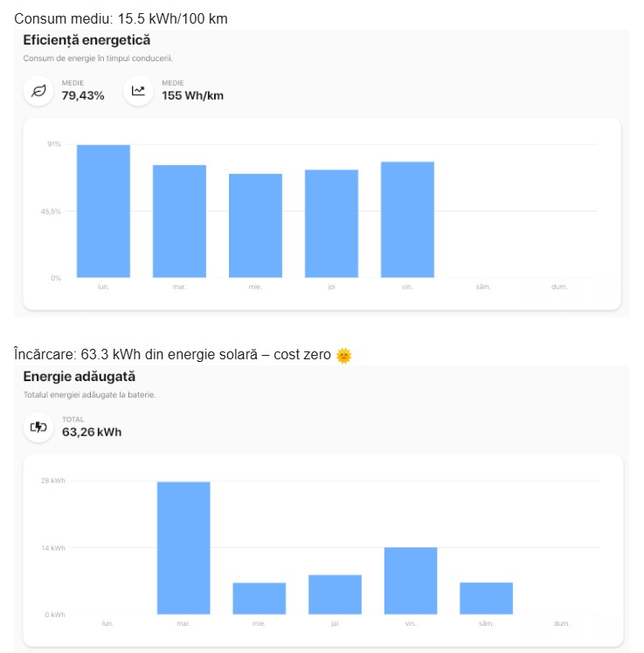Image resolution: width=644 pixels, height=653 pixels.
Task: Click the 63,26 kWh total value
Action: 92,432
